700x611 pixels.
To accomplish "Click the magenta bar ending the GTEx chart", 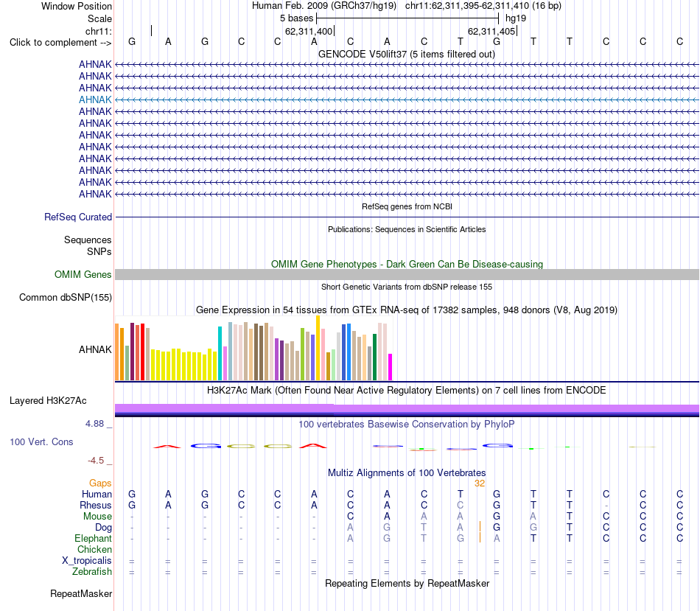I will pyautogui.click(x=391, y=367).
